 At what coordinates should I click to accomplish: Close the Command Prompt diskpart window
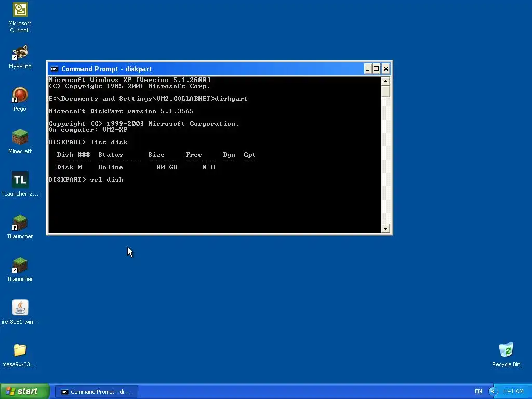click(x=386, y=69)
